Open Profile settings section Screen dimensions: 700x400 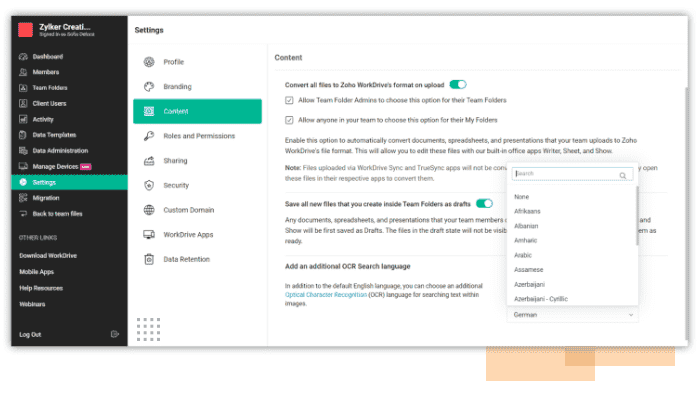click(197, 62)
